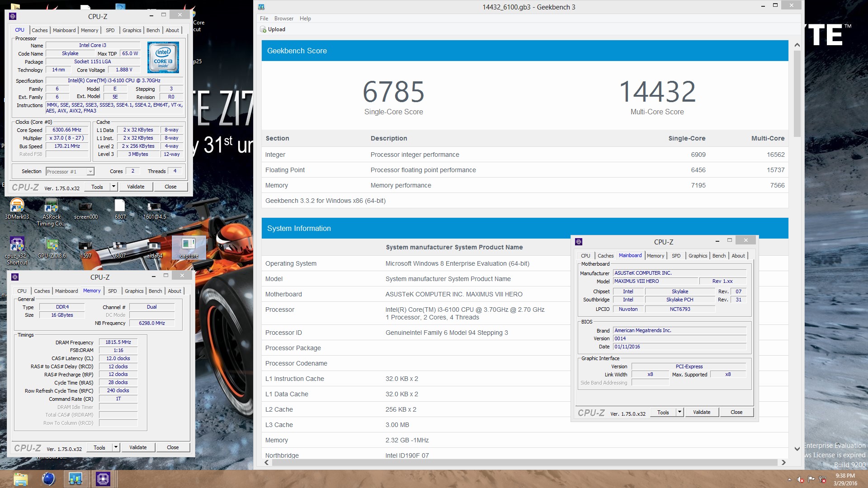Click Close button in top-left CPU-Z window
The height and width of the screenshot is (488, 868).
[170, 187]
